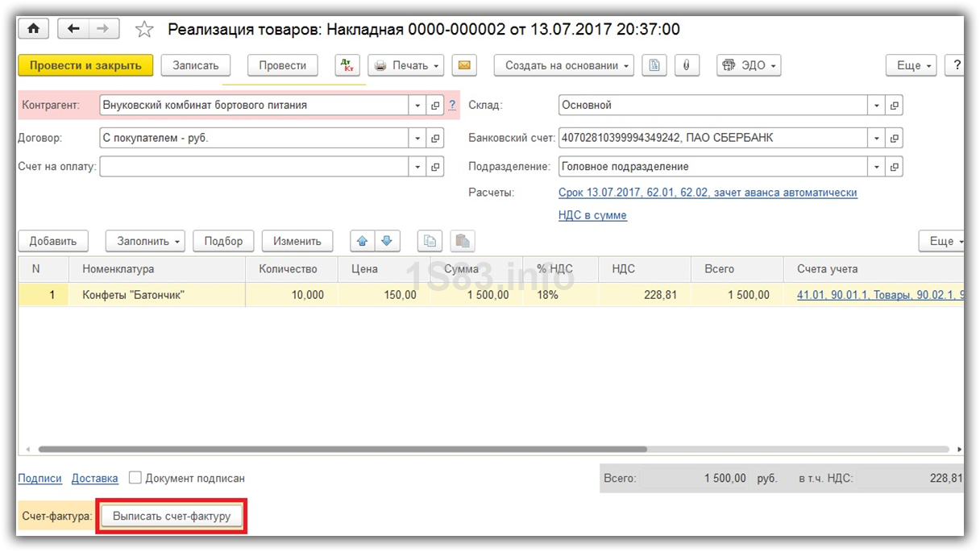Screen dimensions: 980x552
Task: Click the envelope email icon
Action: 464,65
